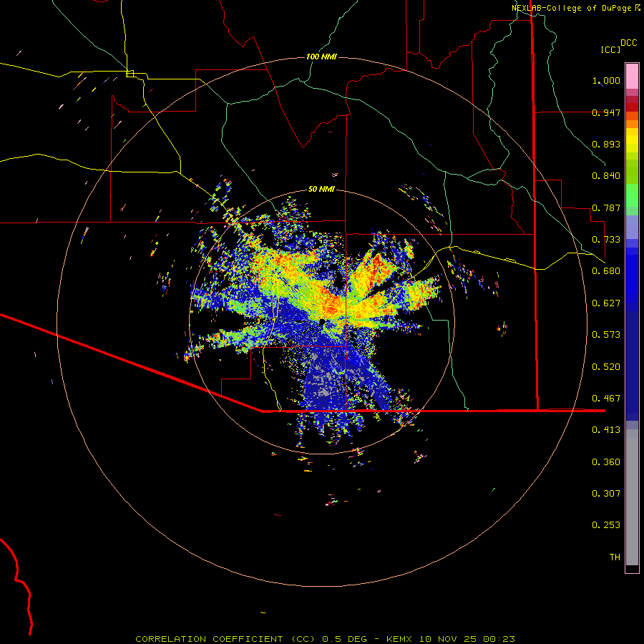644x644 pixels.
Task: Click the 0.680 scale value
Action: coord(606,271)
